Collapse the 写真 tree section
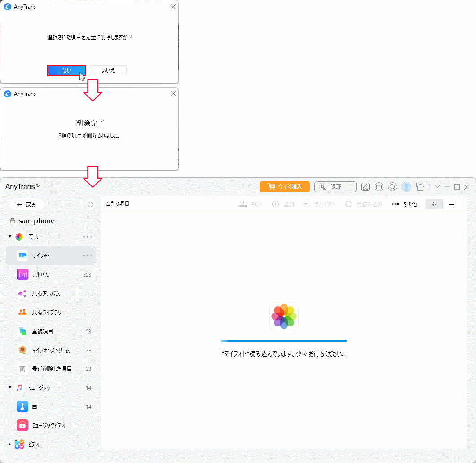 10,236
